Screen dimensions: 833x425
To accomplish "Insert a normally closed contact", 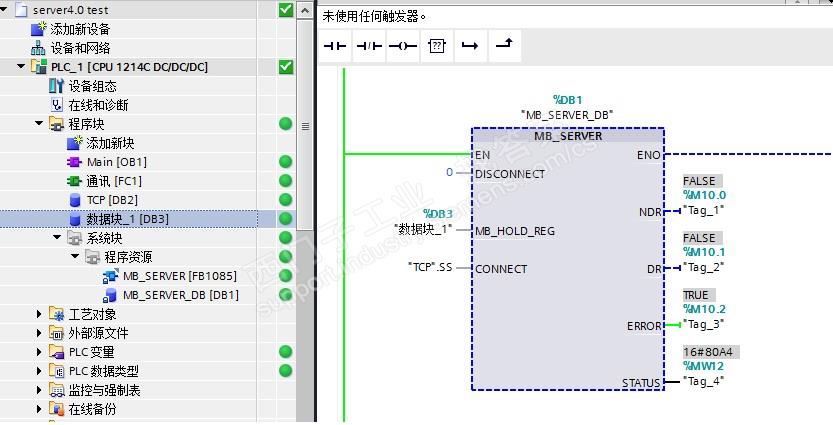I will click(x=369, y=46).
